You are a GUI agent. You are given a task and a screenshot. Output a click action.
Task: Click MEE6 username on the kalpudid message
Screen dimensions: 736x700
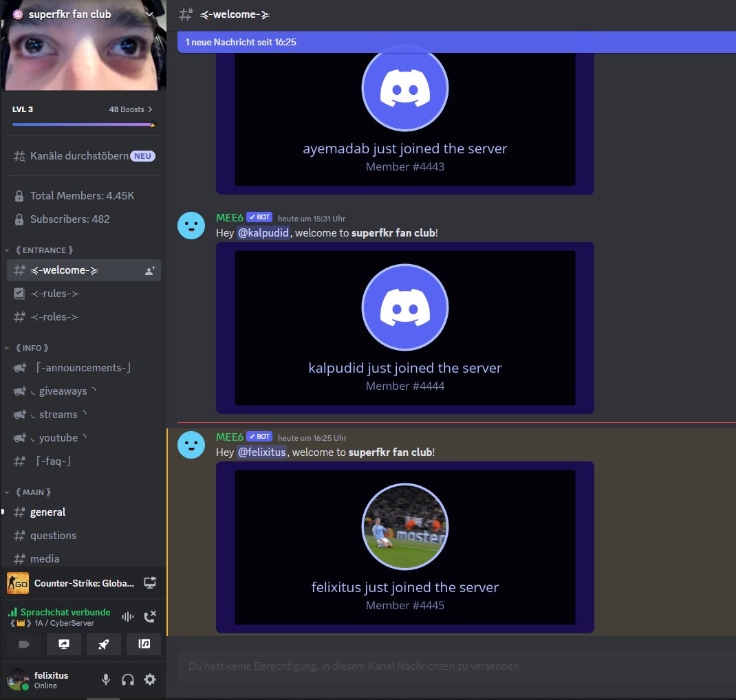(x=230, y=218)
